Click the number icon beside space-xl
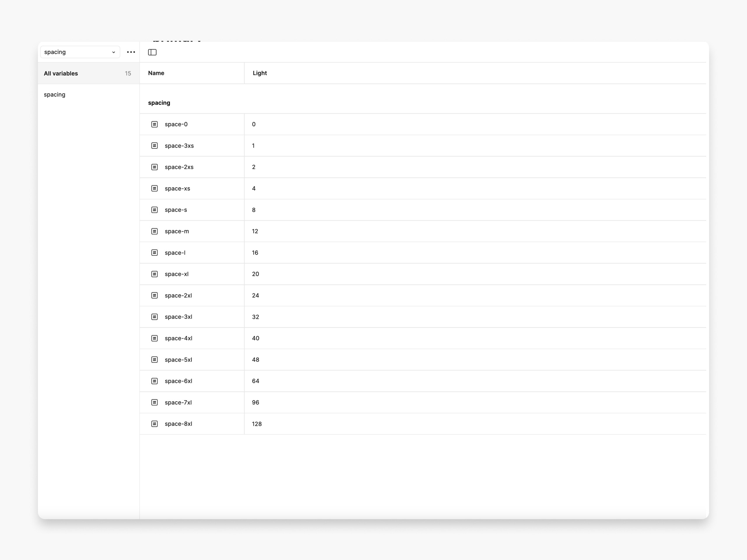747x560 pixels. [154, 274]
